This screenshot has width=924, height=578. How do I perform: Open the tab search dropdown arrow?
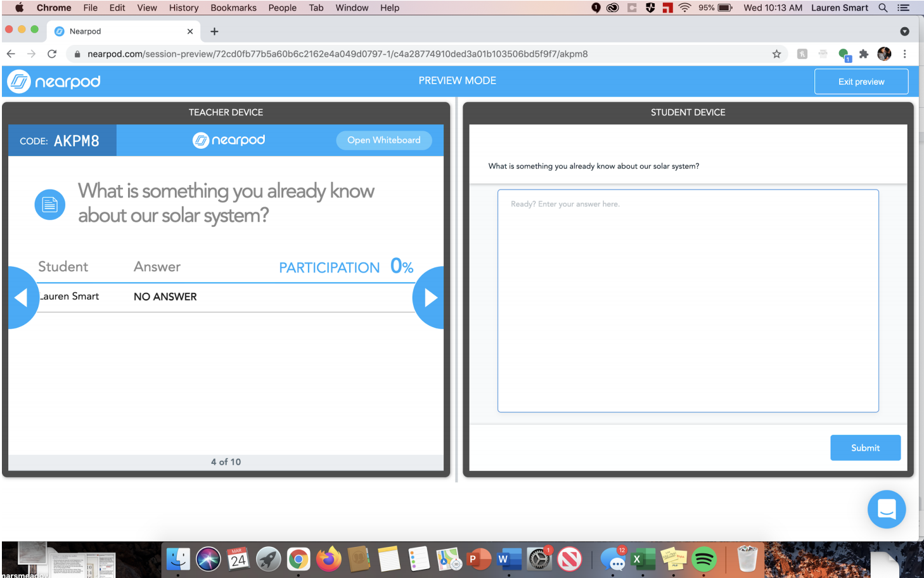tap(904, 31)
